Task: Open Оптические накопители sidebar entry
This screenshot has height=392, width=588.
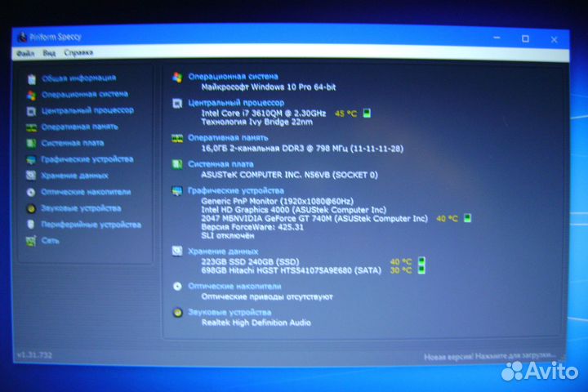Action: tap(86, 192)
